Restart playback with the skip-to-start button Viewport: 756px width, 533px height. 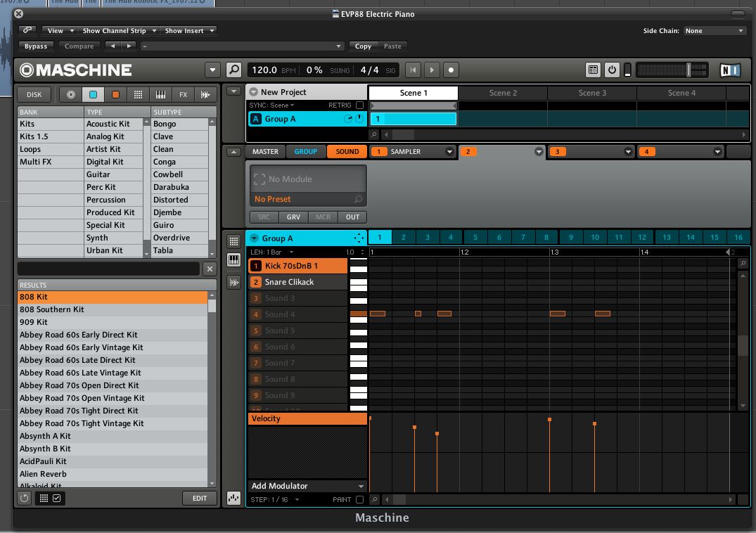(x=414, y=70)
